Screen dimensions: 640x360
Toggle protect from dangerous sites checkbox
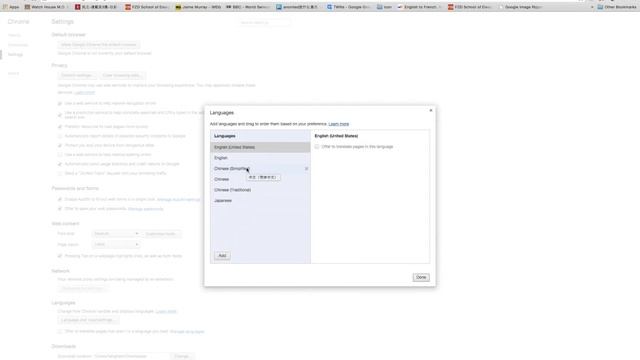[60, 146]
